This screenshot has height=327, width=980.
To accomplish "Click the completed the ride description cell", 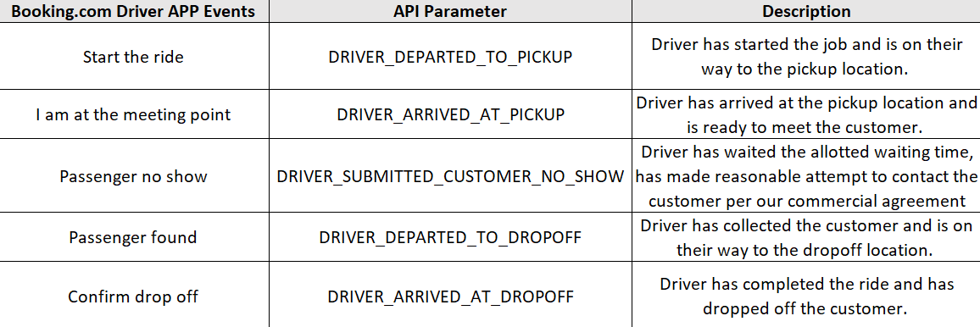I will tap(805, 295).
